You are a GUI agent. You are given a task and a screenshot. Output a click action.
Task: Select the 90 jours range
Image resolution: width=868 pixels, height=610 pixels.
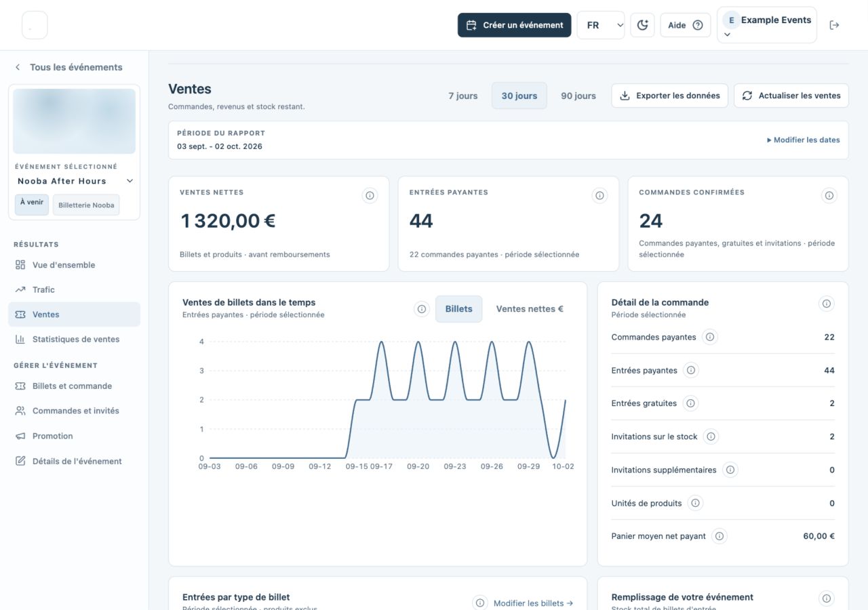click(578, 96)
